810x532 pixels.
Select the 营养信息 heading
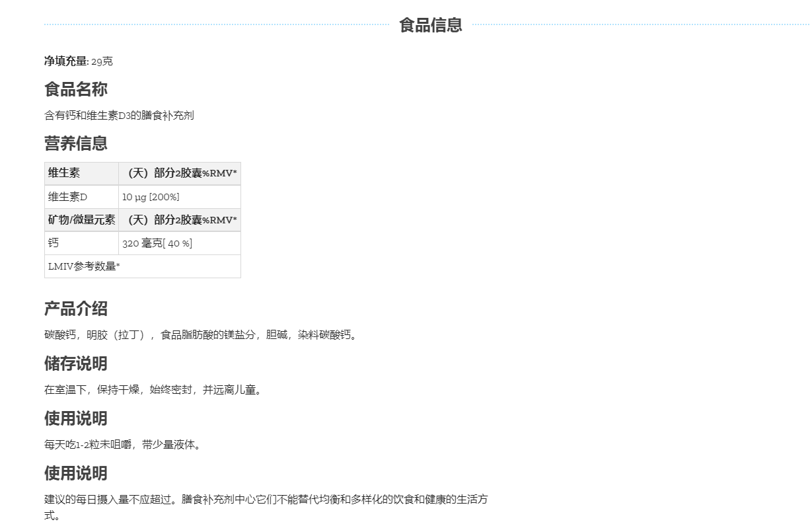pyautogui.click(x=75, y=143)
